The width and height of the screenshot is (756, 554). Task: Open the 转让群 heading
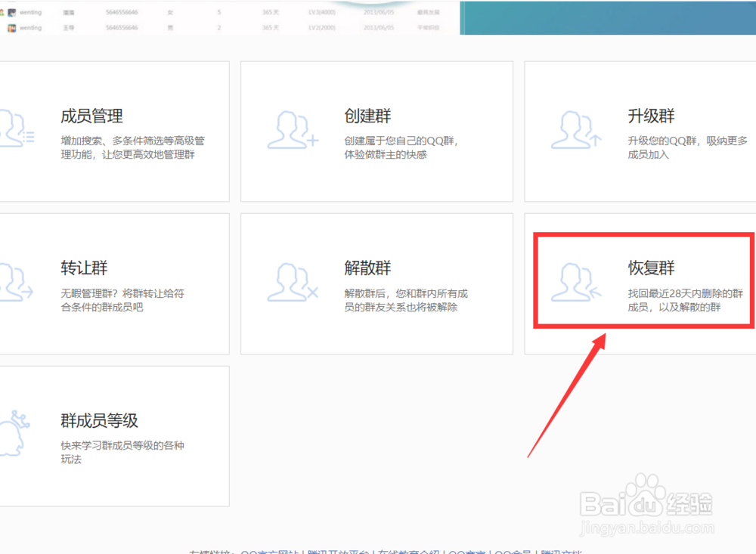84,268
